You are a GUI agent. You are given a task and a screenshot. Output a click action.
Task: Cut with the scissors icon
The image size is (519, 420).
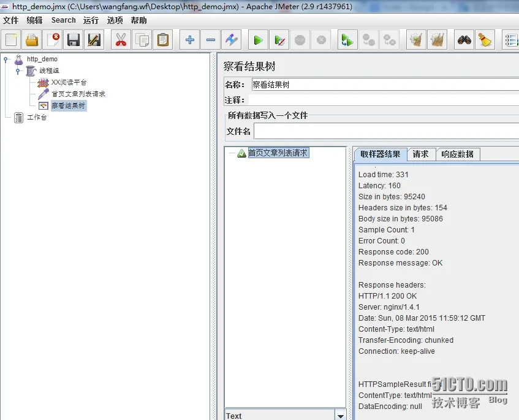(121, 40)
